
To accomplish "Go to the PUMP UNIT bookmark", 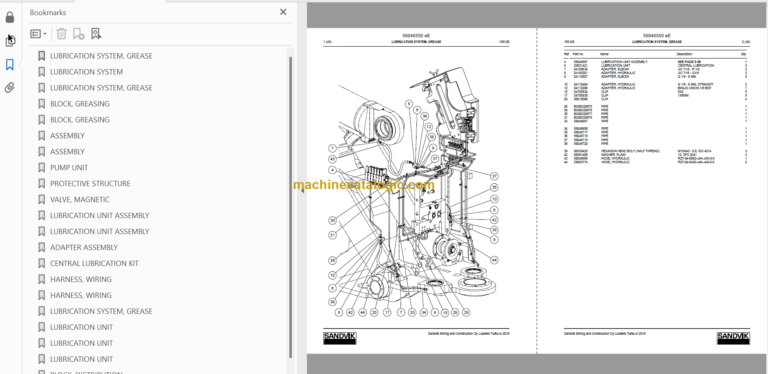I will (x=69, y=167).
